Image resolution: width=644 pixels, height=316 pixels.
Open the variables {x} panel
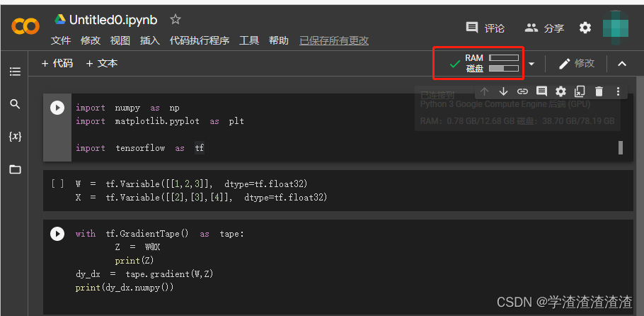(15, 136)
